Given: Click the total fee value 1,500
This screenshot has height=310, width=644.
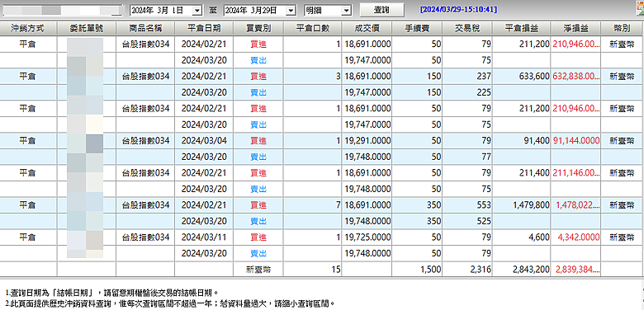Looking at the screenshot, I should [x=417, y=270].
